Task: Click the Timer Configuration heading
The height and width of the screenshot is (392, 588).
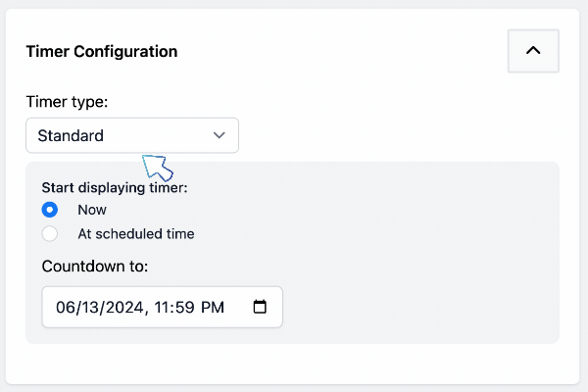Action: pos(102,51)
